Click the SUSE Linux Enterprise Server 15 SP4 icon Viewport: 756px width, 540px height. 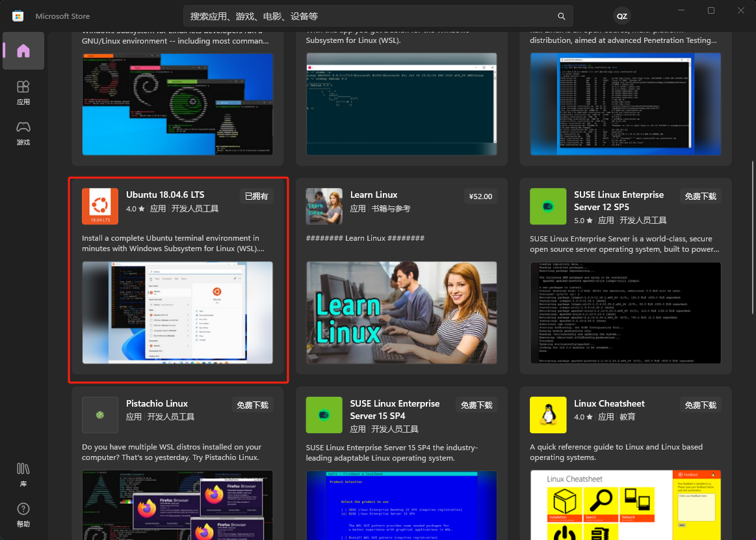pos(324,415)
